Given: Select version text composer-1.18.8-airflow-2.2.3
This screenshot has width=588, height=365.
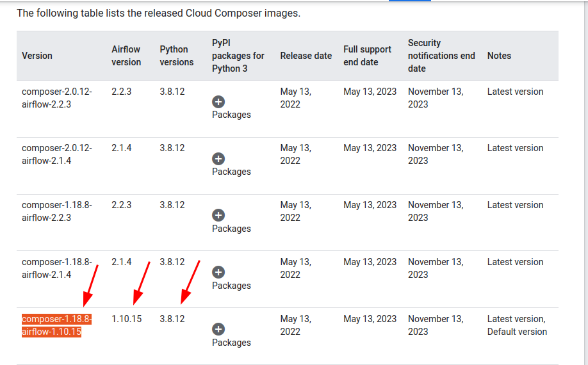Looking at the screenshot, I should click(56, 211).
